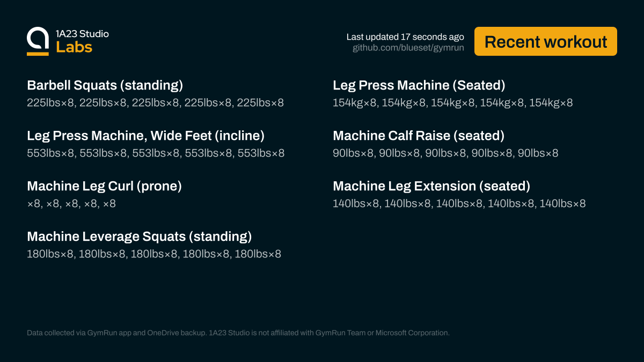Select the Barbell Squats (standing) heading
This screenshot has width=644, height=362.
click(105, 85)
